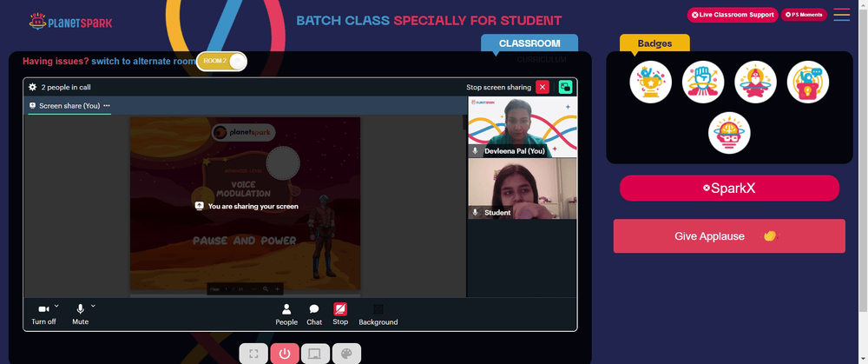Open Live Classroom Support
The image size is (868, 364).
tap(733, 15)
